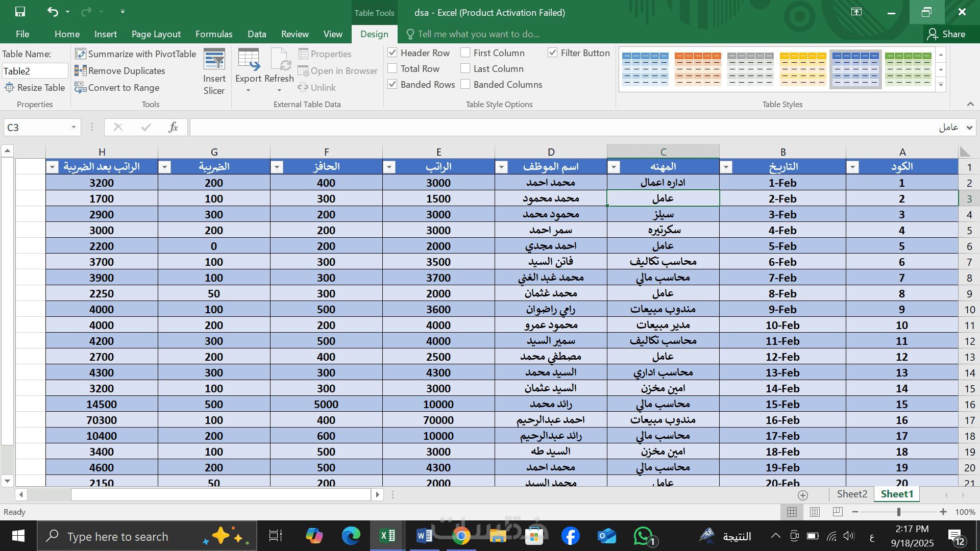Click the Undo arrow icon
Screen dimensions: 980x551
53,12
